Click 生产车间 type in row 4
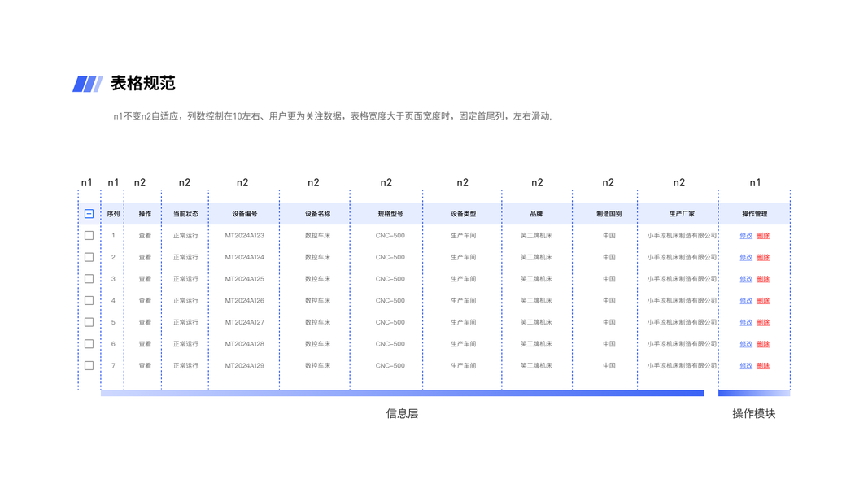Viewport: 868px width, 488px height. tap(464, 300)
